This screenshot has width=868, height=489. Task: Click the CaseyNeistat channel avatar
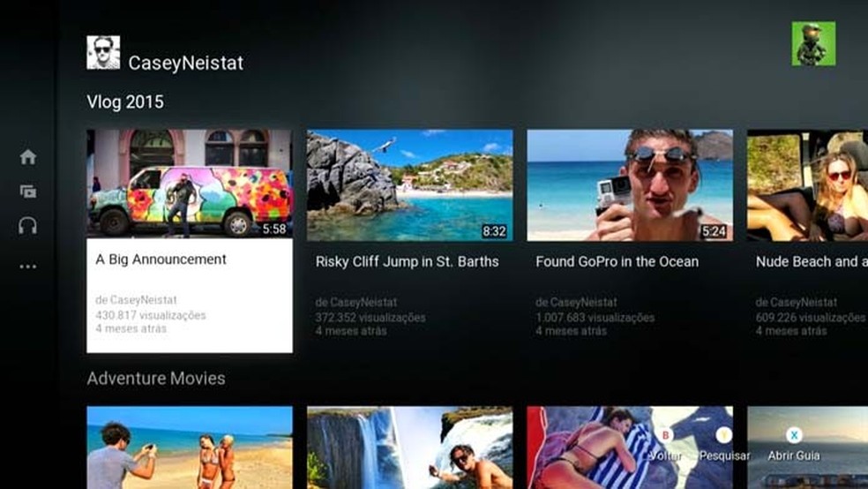(103, 53)
